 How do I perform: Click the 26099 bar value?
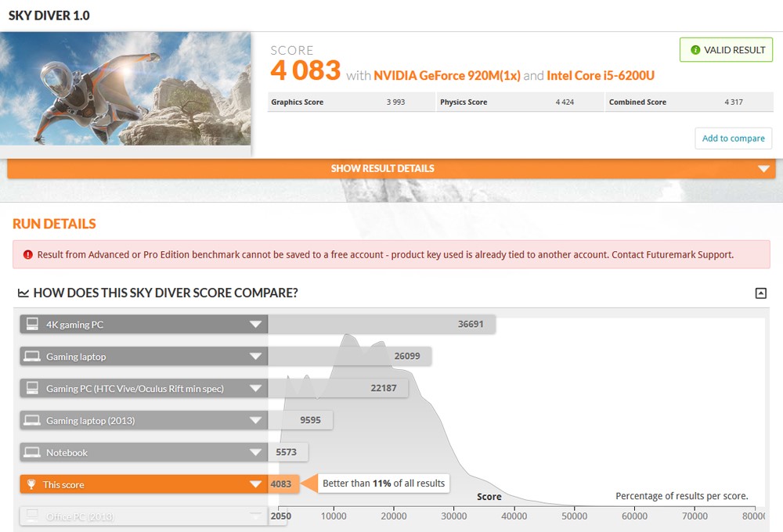(407, 356)
